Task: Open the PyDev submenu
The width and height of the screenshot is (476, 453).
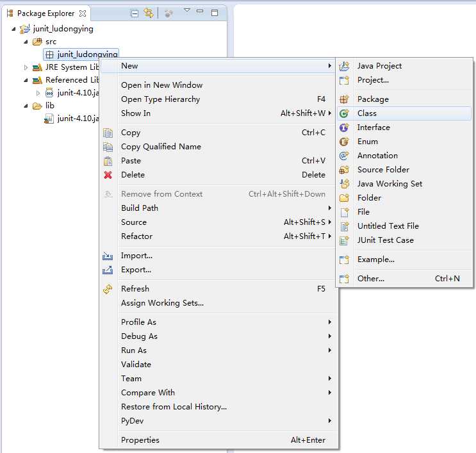Action: point(218,421)
